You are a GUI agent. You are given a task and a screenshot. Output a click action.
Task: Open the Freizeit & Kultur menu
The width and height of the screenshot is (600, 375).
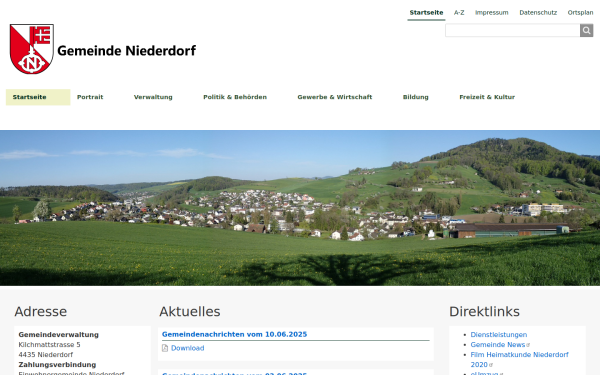(x=487, y=97)
